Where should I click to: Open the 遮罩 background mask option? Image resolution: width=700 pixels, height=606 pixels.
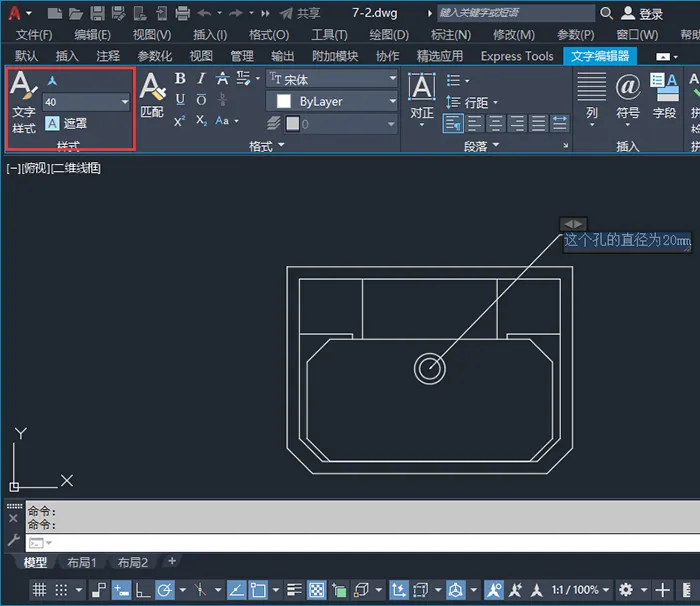pyautogui.click(x=66, y=123)
